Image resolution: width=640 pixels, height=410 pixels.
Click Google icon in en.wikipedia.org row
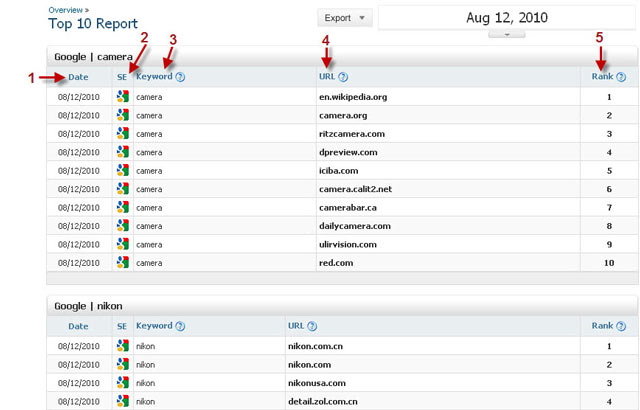click(x=122, y=97)
